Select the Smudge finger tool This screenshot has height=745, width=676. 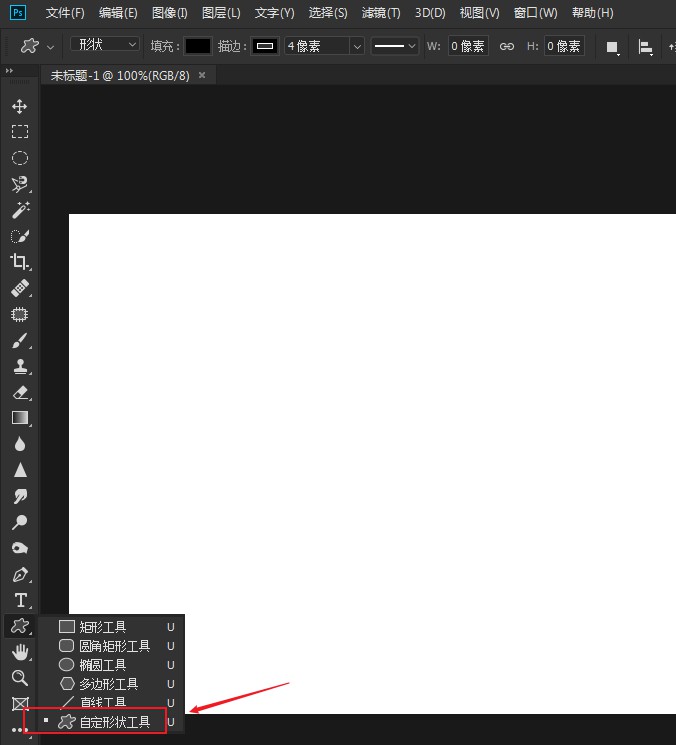pos(20,496)
